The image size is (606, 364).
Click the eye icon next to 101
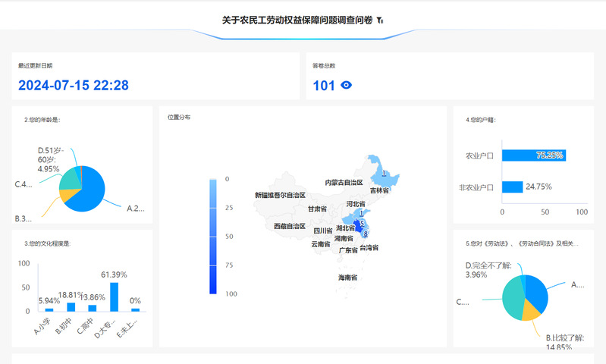347,86
